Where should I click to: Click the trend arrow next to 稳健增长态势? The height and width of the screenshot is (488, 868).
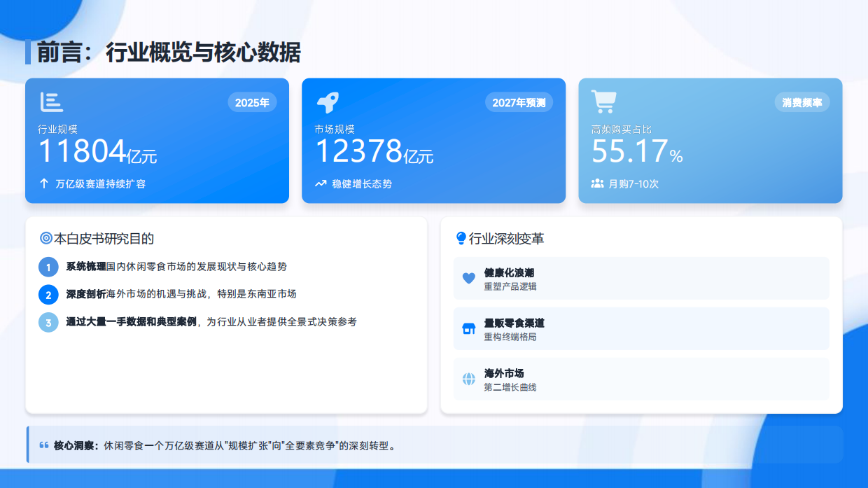(x=320, y=183)
